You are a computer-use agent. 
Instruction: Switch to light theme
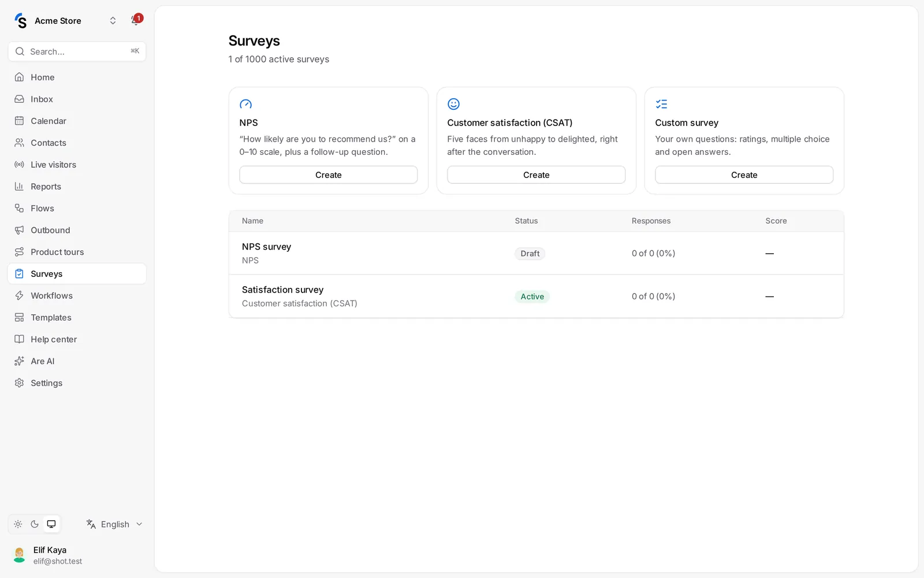18,524
